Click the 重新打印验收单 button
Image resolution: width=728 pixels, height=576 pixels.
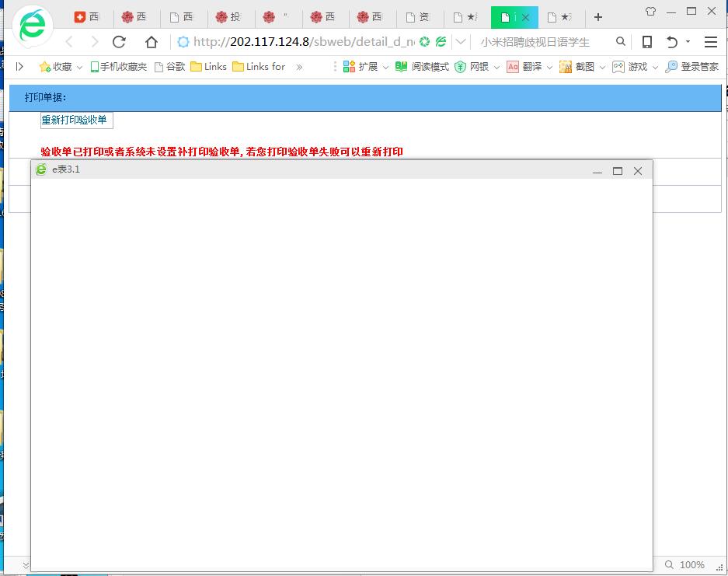point(76,120)
